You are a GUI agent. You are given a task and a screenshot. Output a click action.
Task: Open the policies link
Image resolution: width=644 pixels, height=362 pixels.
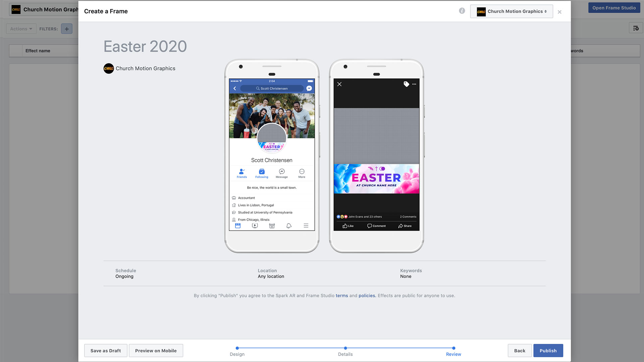tap(367, 296)
